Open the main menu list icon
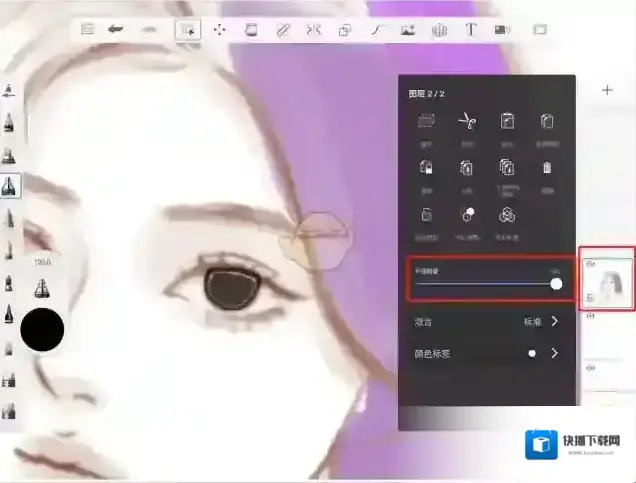The height and width of the screenshot is (483, 636). pyautogui.click(x=88, y=29)
